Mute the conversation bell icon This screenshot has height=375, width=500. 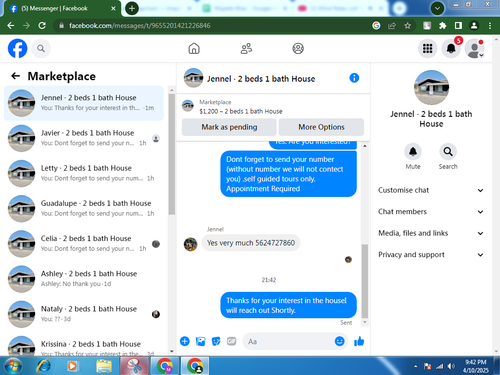(x=413, y=152)
